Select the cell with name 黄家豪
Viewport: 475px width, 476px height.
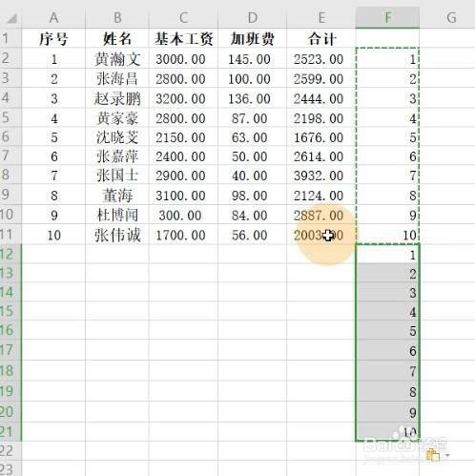click(x=117, y=118)
